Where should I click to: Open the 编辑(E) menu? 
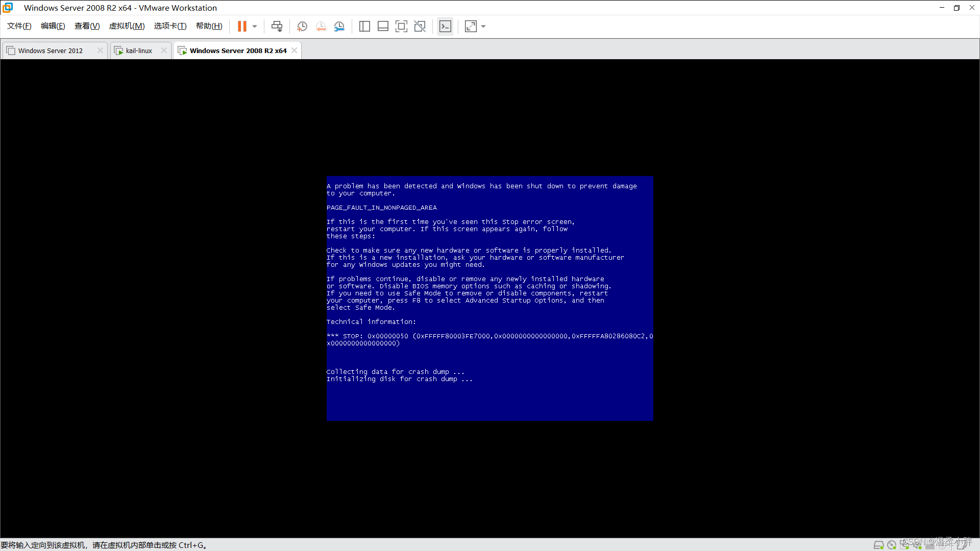tap(53, 26)
